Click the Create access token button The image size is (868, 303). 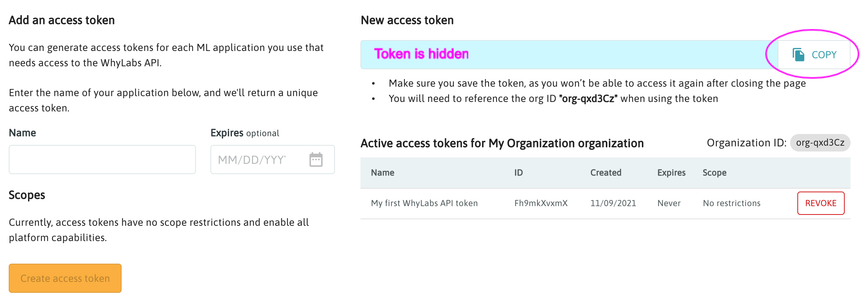coord(65,278)
